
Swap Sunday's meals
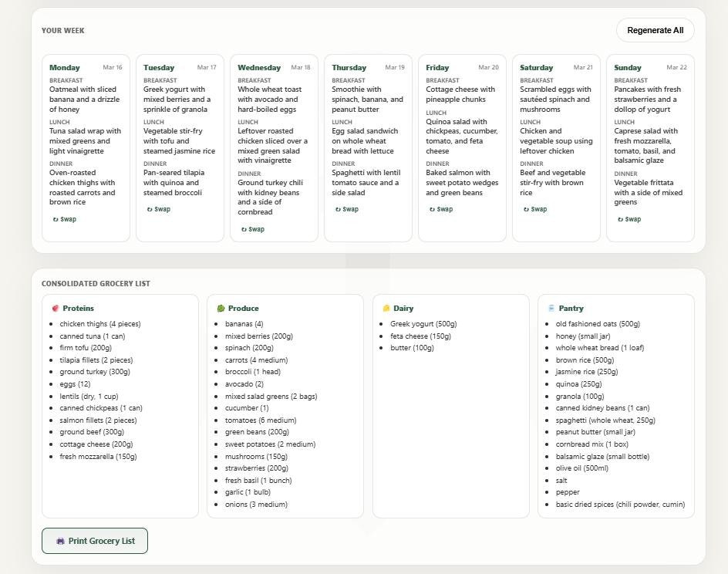[x=629, y=219]
